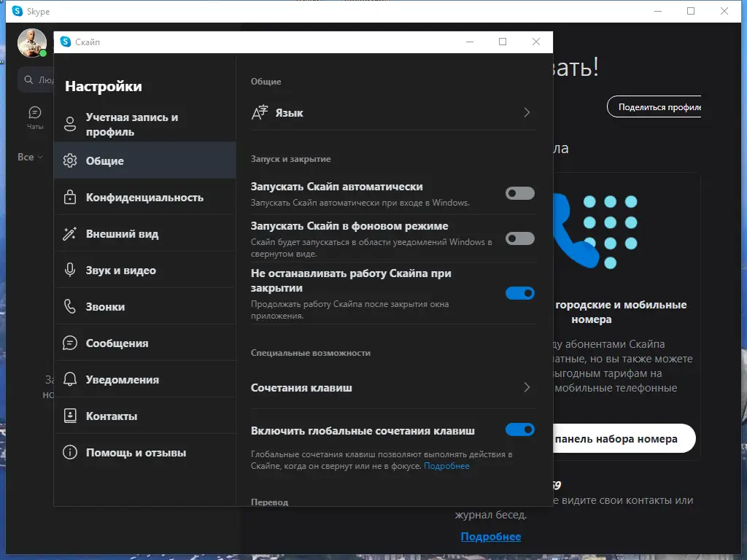Select the 'Общие' settings section

coord(145,160)
